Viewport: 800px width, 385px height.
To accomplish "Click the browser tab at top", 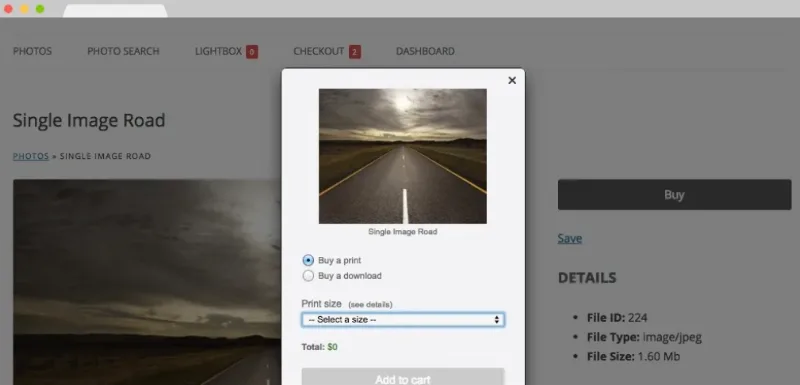I will 115,11.
